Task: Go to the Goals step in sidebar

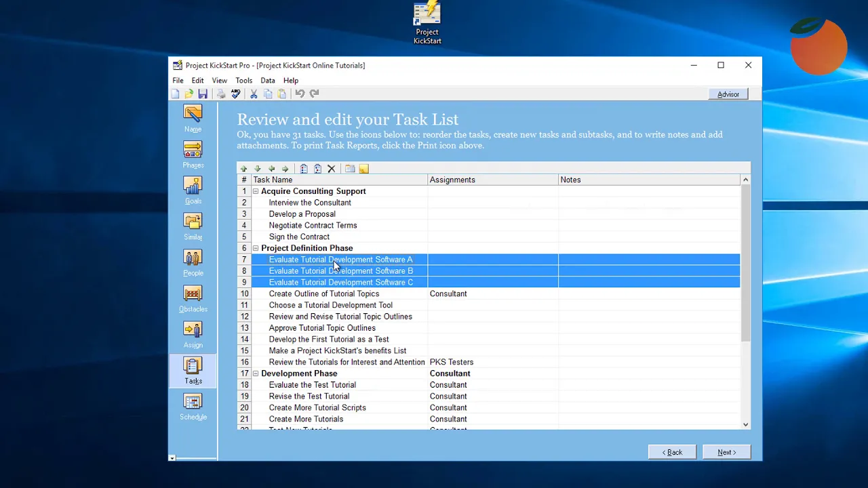Action: coord(193,190)
